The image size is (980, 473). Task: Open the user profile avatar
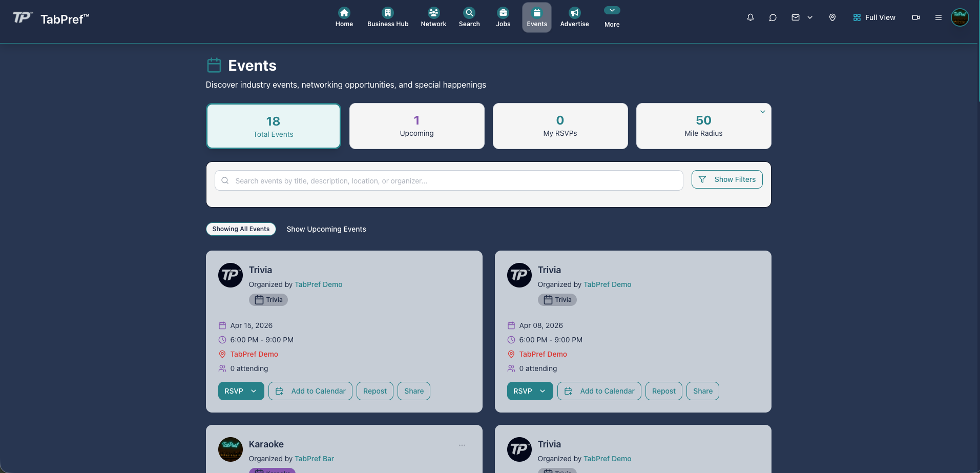960,17
